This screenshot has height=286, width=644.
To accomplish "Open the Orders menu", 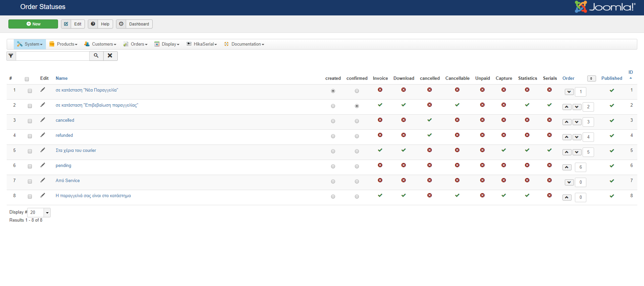I will tap(136, 44).
